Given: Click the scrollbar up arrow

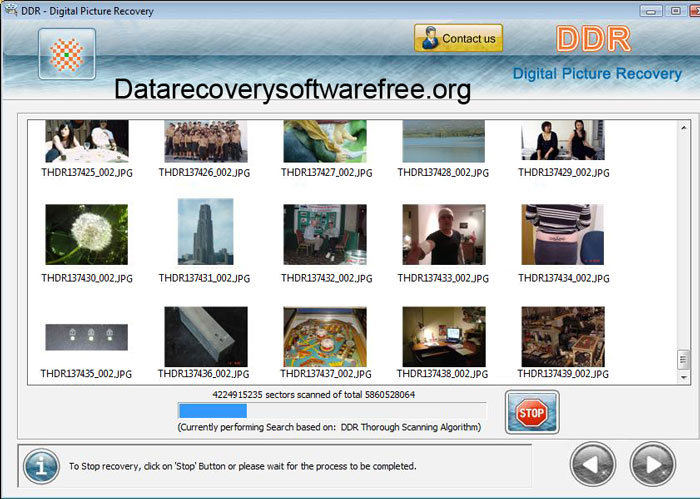Looking at the screenshot, I should pyautogui.click(x=684, y=125).
